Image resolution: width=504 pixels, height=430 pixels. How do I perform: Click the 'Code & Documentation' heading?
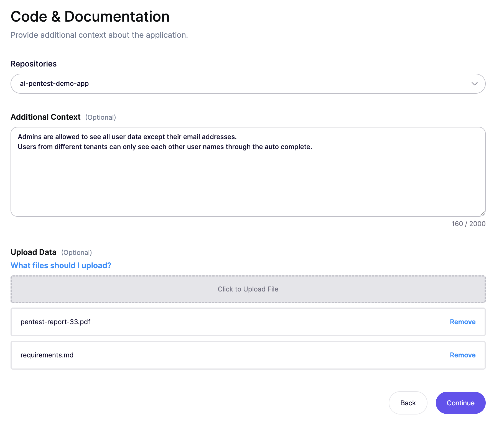pyautogui.click(x=90, y=17)
